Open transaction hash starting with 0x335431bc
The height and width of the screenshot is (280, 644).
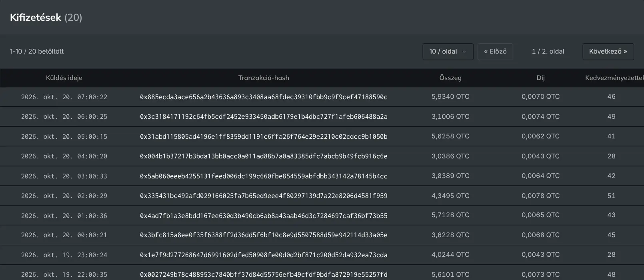click(x=264, y=196)
